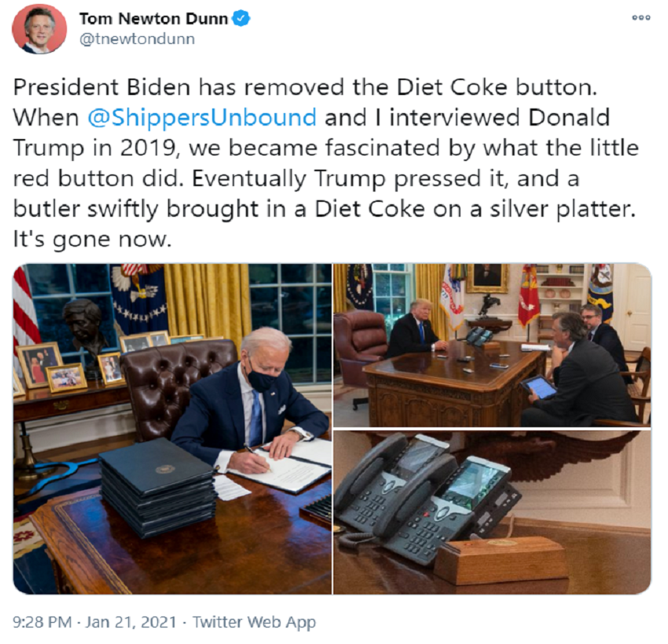Click the Twitter Web App source label
The image size is (668, 644).
pyautogui.click(x=255, y=622)
